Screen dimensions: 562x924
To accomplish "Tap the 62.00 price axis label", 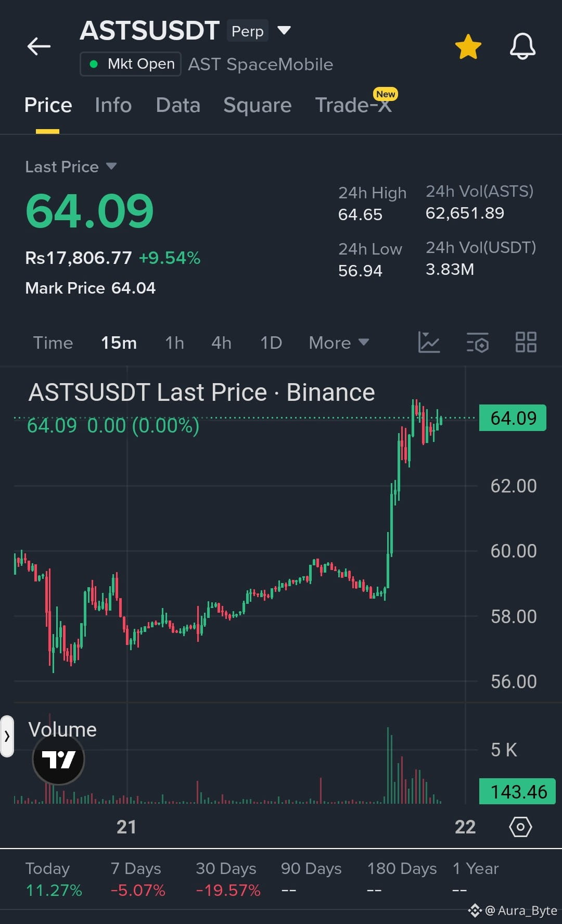I will pyautogui.click(x=514, y=486).
